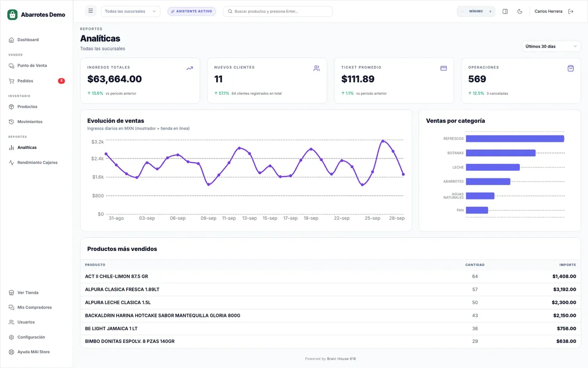Open Rendimiento Cajeros report
Viewport: 588px width, 368px height.
coord(37,162)
